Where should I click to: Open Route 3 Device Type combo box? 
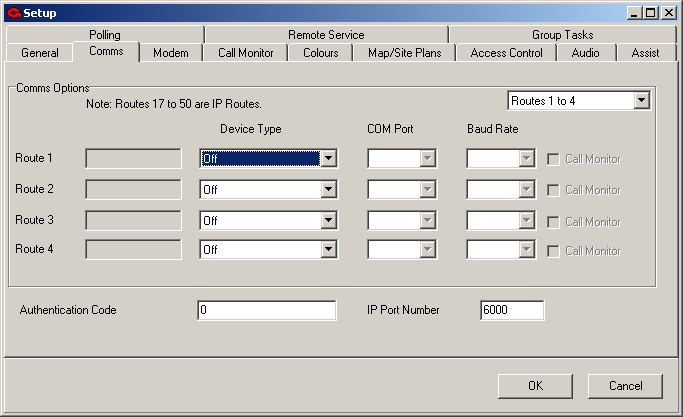[x=328, y=221]
